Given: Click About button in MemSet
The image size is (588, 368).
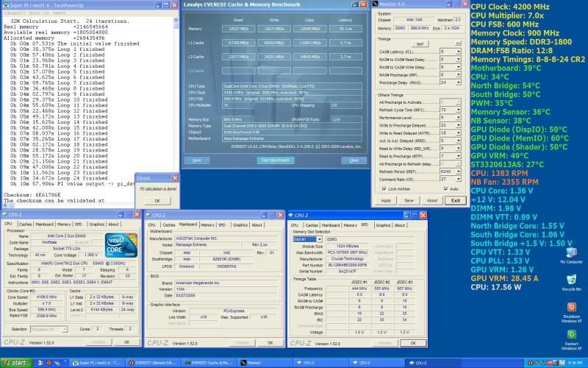Looking at the screenshot, I should (x=432, y=200).
